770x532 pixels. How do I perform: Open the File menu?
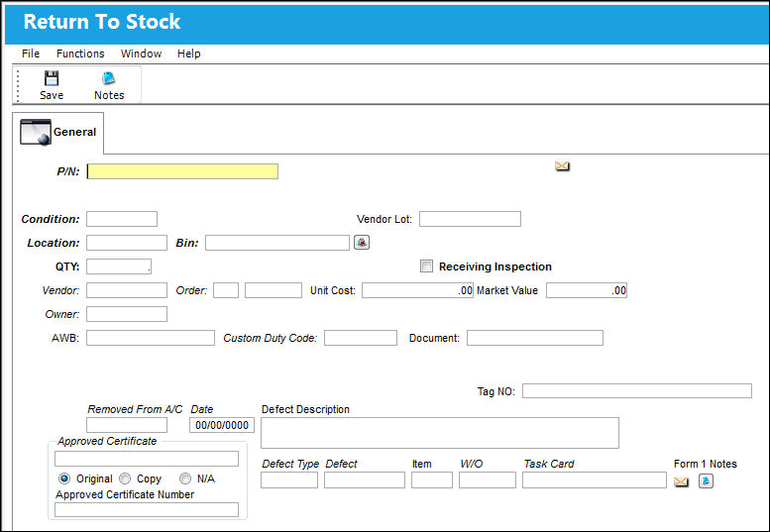[31, 53]
